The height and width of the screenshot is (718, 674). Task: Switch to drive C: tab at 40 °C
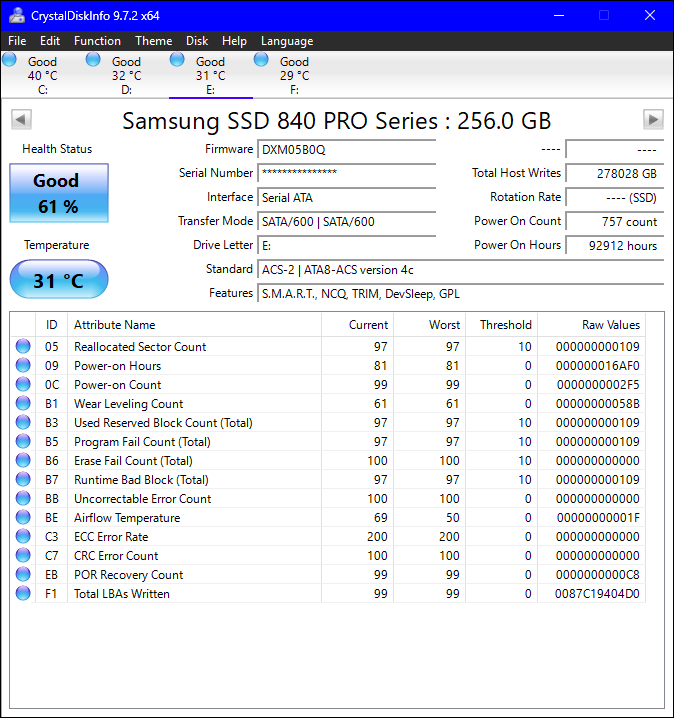coord(43,75)
